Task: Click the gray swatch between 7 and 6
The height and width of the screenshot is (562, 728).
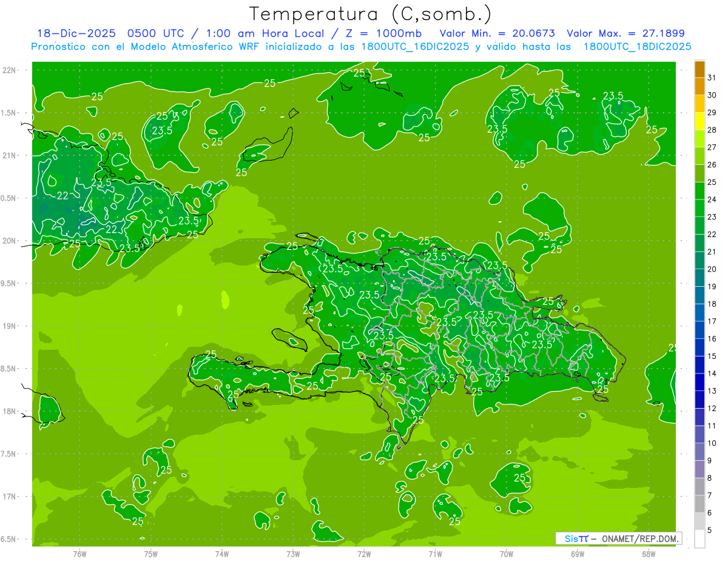Action: click(x=699, y=504)
